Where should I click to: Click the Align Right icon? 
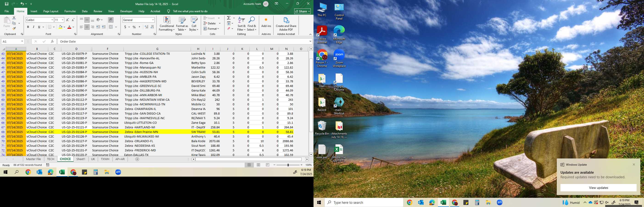(x=92, y=27)
